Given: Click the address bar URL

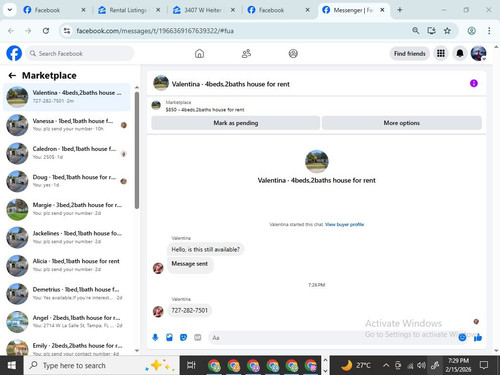Looking at the screenshot, I should [155, 31].
